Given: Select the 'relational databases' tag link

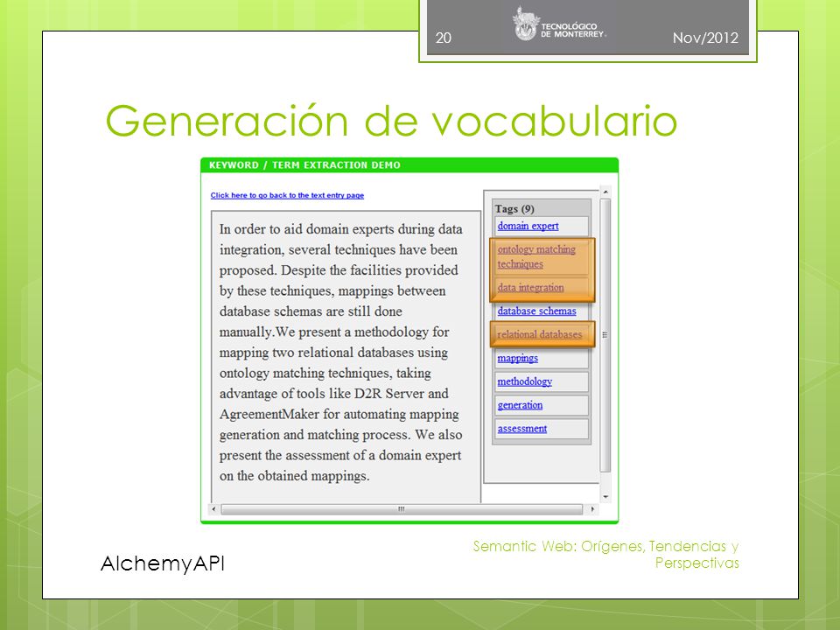Looking at the screenshot, I should click(x=540, y=334).
